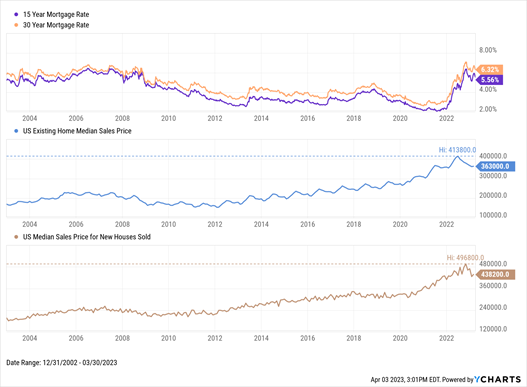Click the Hi: 496800.0 high marker label
The image size is (527, 387).
465,258
